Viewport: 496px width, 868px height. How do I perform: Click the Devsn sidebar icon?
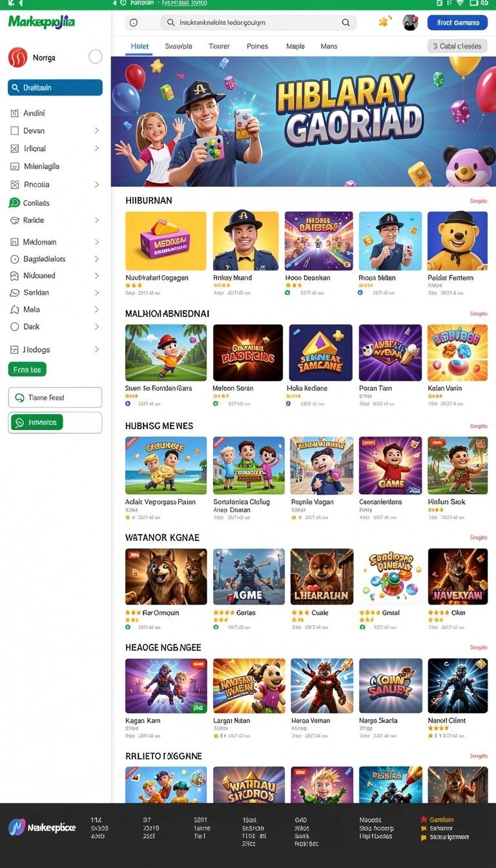coord(14,130)
